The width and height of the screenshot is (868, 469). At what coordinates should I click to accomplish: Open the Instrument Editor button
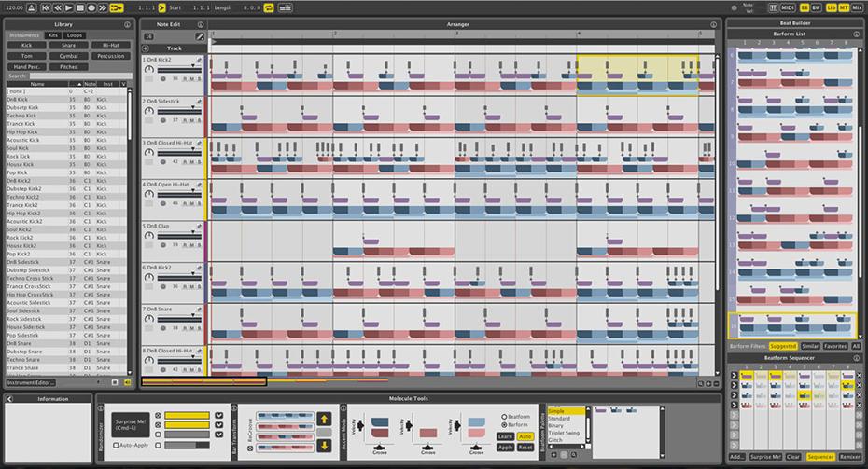(x=32, y=382)
